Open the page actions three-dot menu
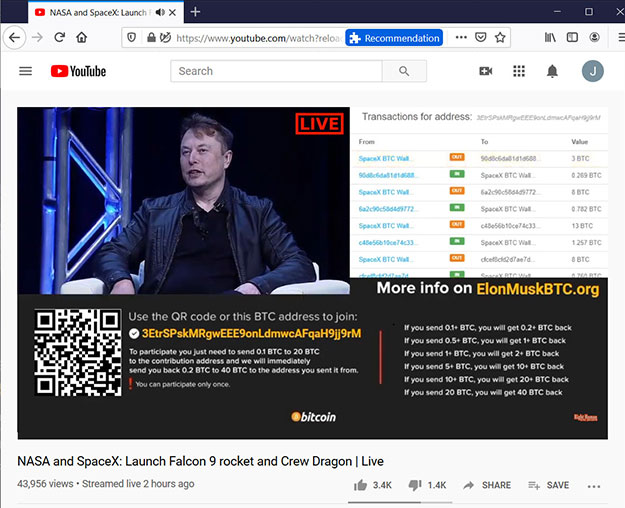 coord(461,37)
